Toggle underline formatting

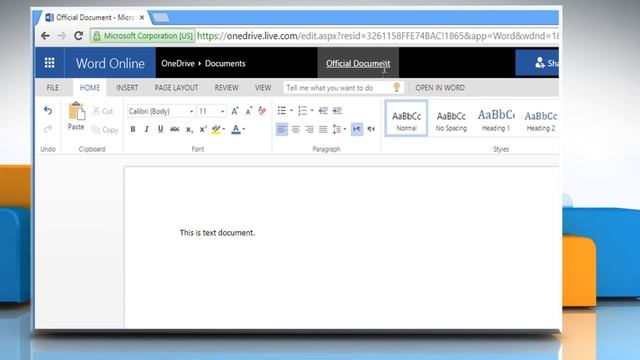160,129
